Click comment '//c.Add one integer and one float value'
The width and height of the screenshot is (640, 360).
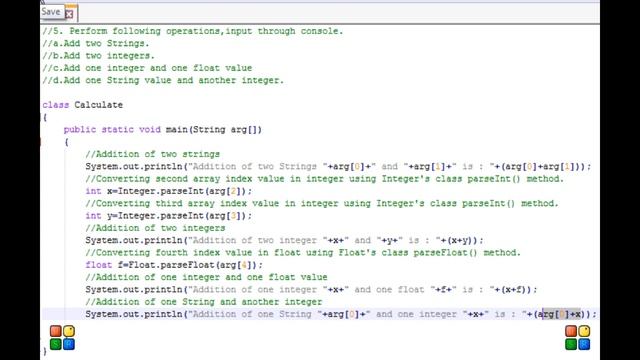(147, 68)
